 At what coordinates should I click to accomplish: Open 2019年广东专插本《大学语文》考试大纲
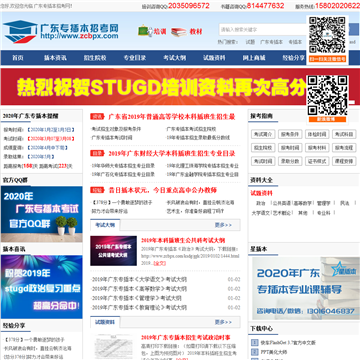pyautogui.click(x=139, y=280)
